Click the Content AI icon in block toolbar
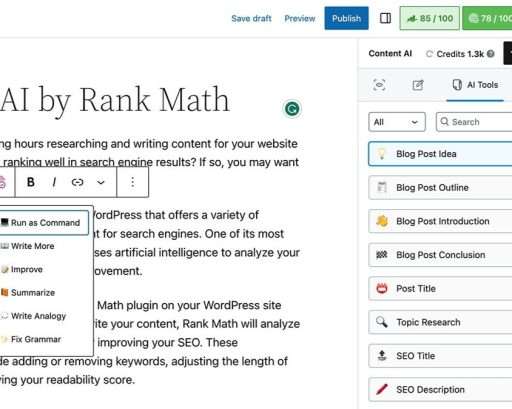 (3, 182)
